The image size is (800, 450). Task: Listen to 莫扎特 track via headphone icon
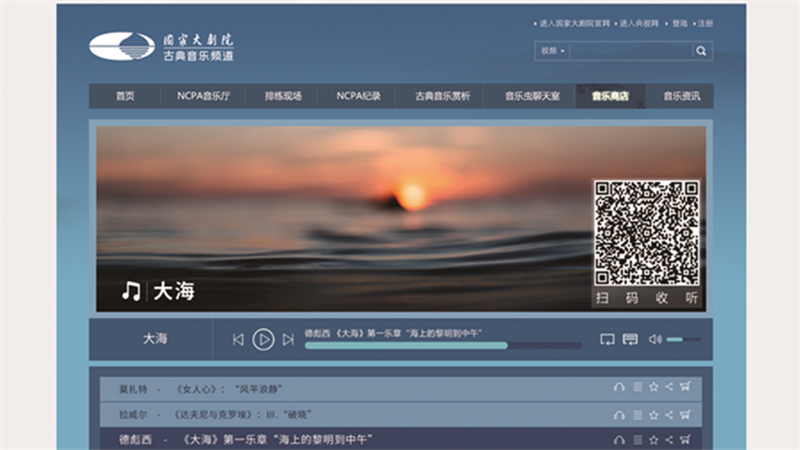[619, 387]
